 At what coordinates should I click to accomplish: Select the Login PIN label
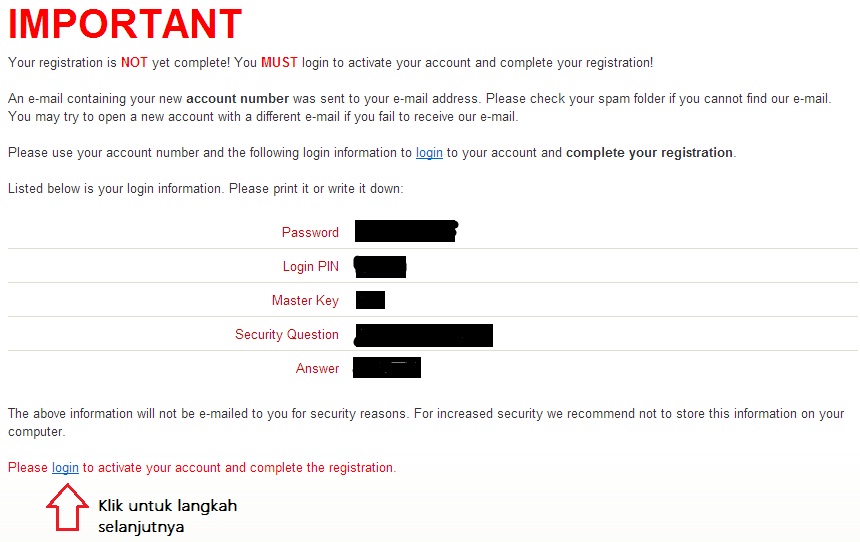pos(311,266)
